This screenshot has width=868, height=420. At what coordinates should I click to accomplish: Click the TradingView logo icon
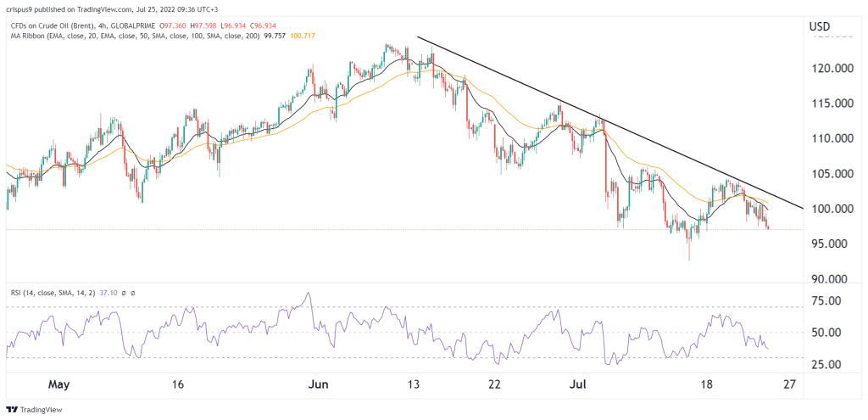point(12,410)
